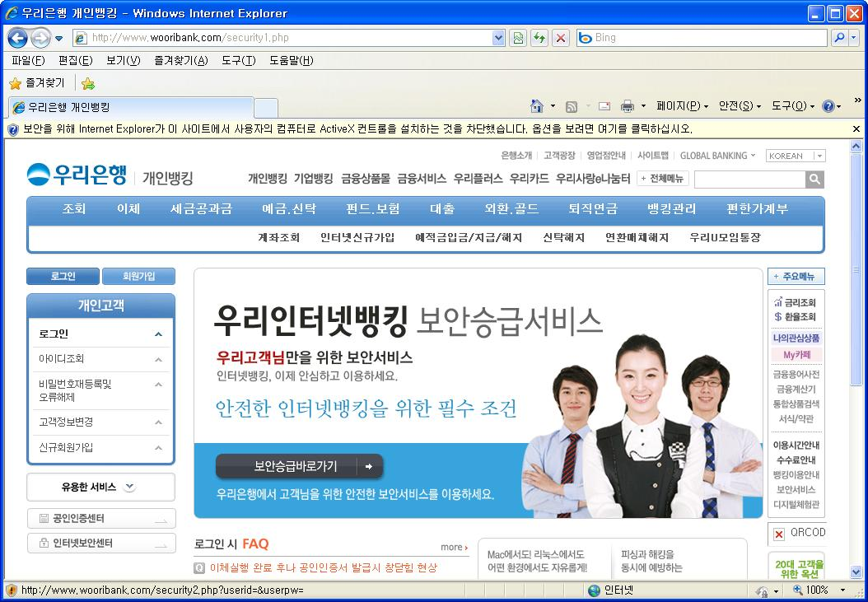Open the 도구(T) menu

tap(239, 60)
